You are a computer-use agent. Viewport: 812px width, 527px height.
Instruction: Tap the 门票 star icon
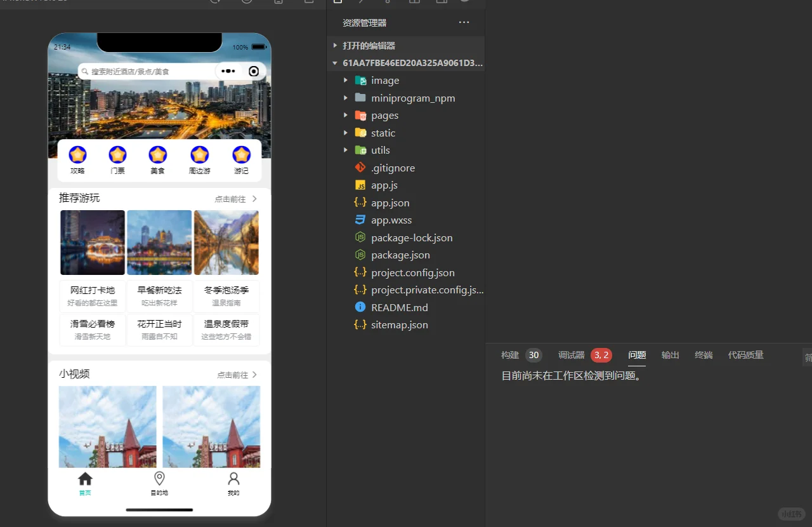click(x=117, y=155)
